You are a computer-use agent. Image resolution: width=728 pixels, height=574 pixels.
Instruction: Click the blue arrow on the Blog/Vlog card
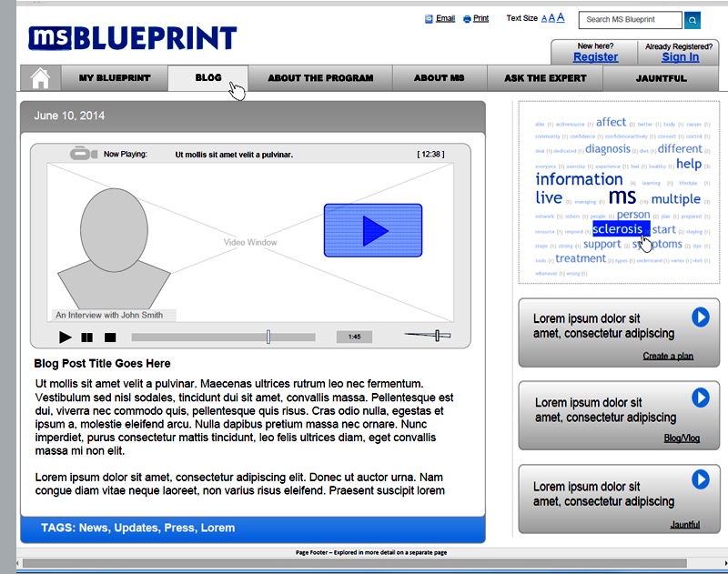700,398
